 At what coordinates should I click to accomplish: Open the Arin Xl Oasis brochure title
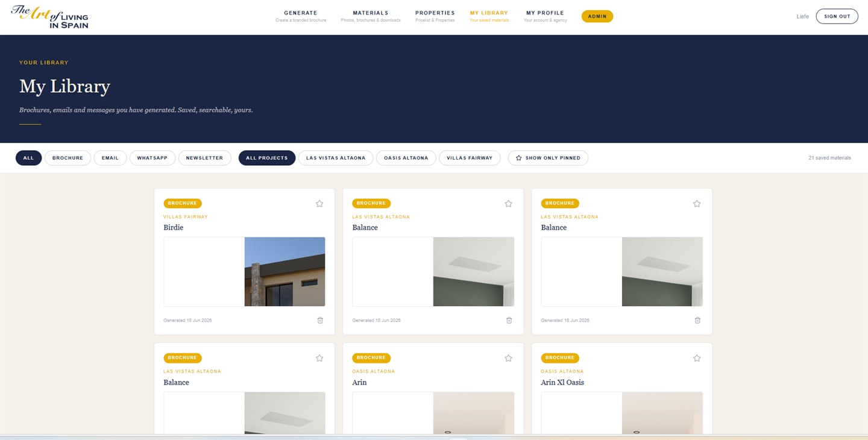(562, 382)
